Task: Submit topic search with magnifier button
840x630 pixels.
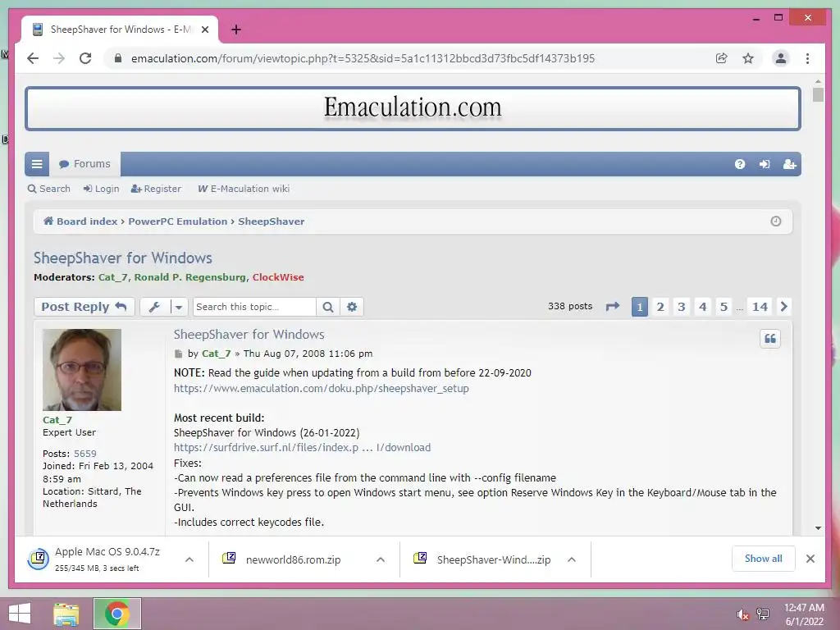Action: [x=328, y=307]
